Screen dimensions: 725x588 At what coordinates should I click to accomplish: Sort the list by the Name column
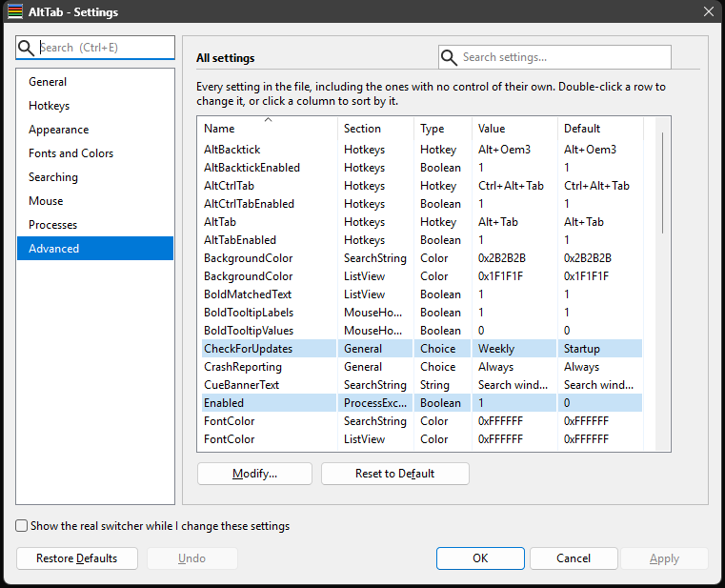point(268,128)
